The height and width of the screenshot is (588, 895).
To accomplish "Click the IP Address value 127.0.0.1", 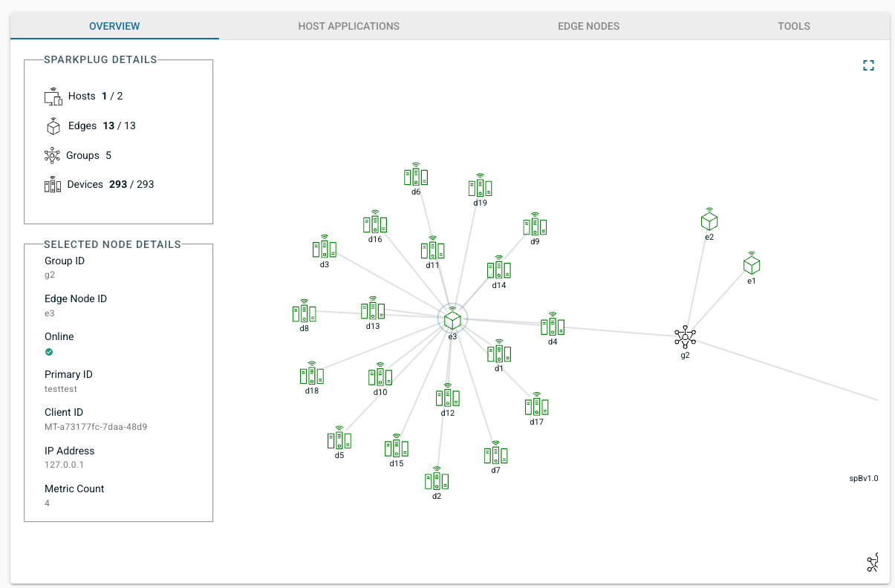I will click(65, 465).
